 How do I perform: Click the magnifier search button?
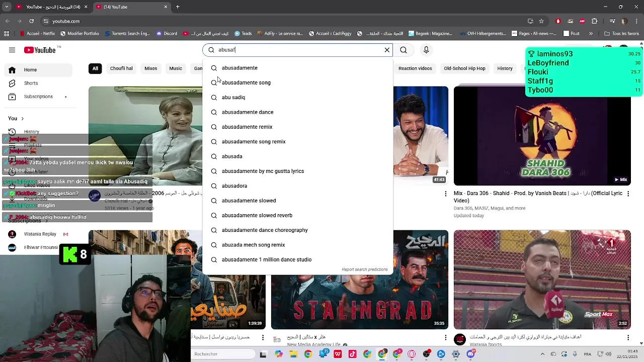coord(404,50)
